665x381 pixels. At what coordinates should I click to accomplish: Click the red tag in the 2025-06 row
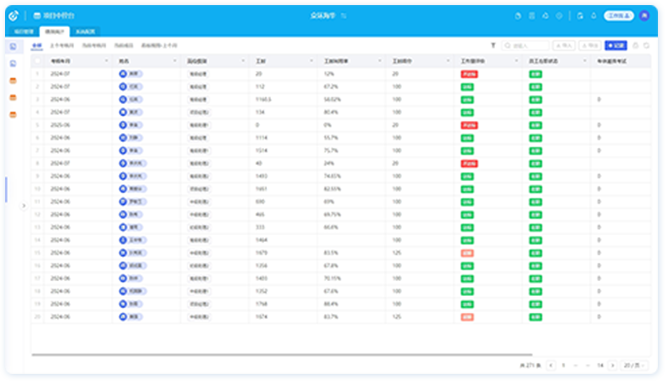coord(469,125)
